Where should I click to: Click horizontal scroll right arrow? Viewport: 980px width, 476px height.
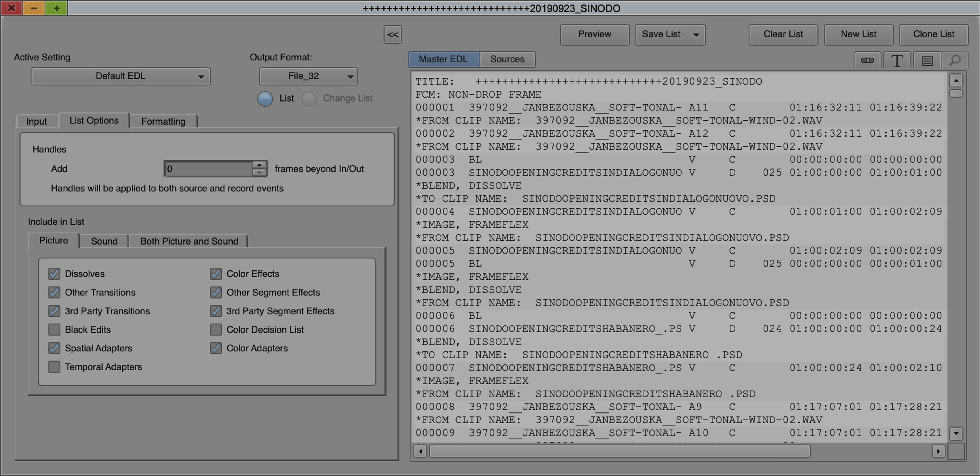click(x=938, y=452)
